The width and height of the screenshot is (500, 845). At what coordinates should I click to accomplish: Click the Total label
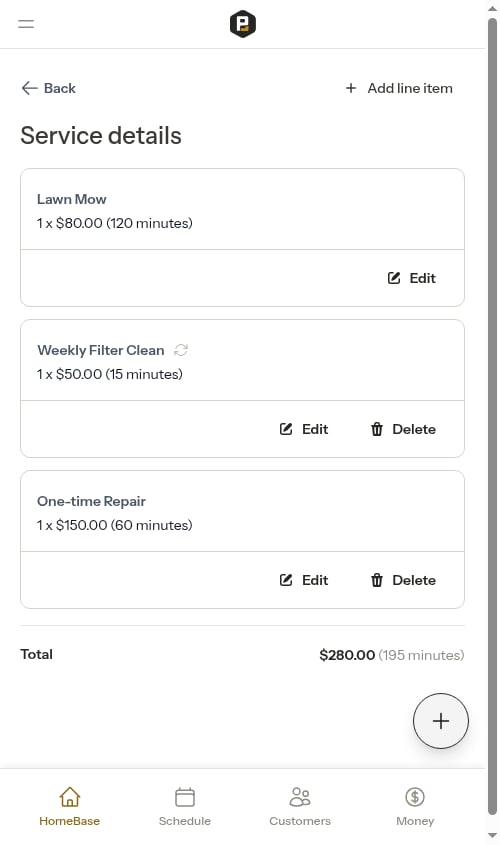tap(37, 654)
